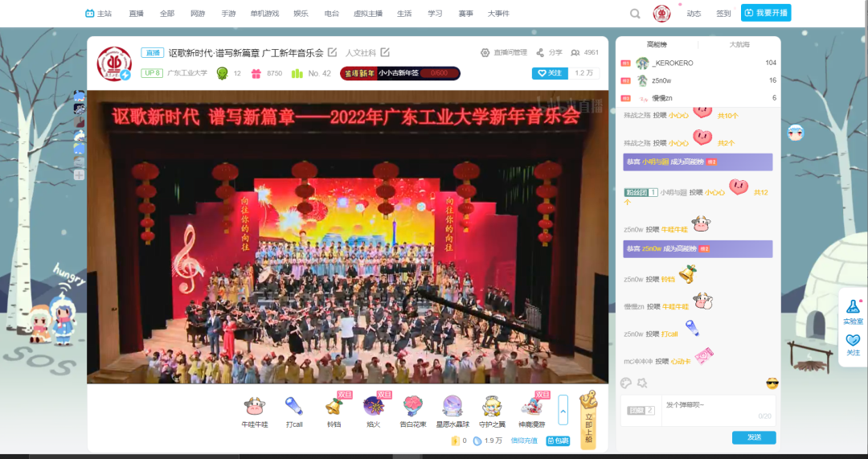Open the 动态 feed link
Screen dimensions: 868x459
[694, 14]
